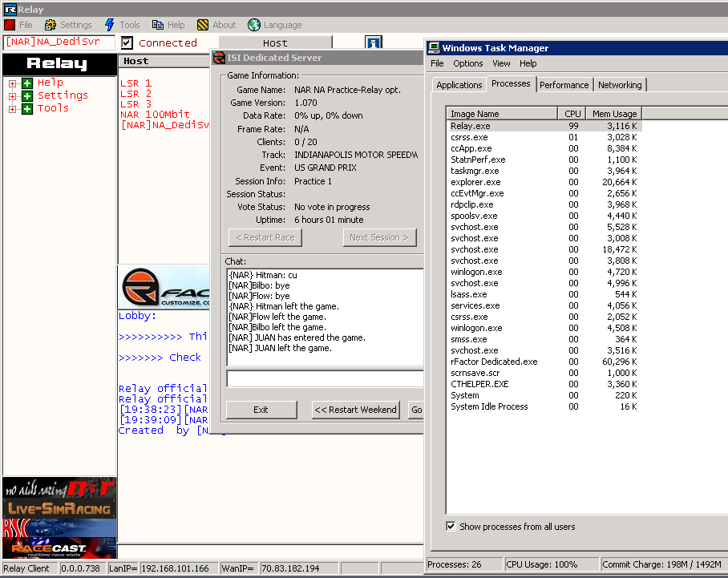Click the blue info icon beside Host
The width and height of the screenshot is (728, 578).
click(373, 42)
